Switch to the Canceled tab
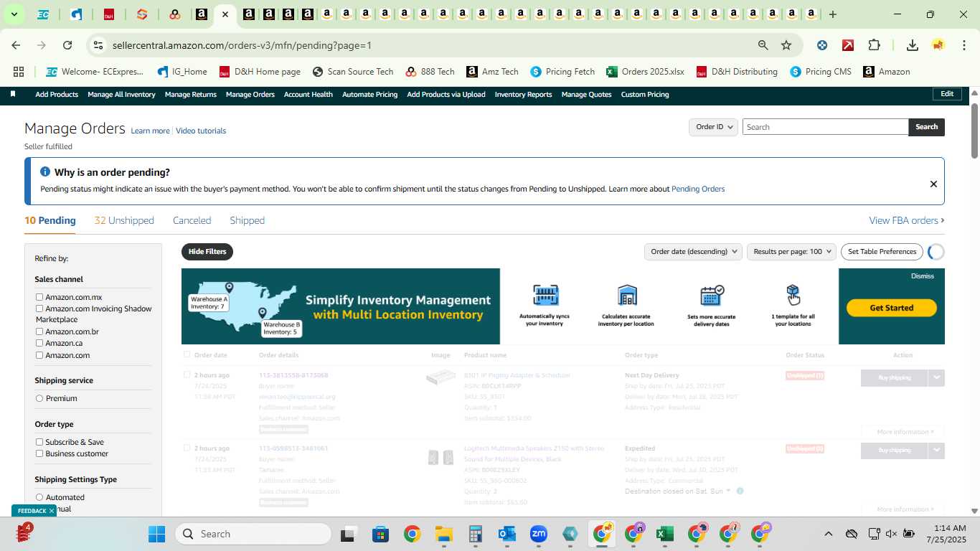Viewport: 980px width, 551px height. 192,220
